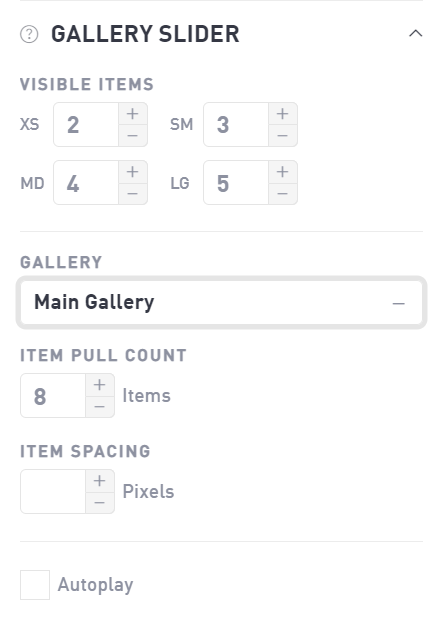Decrease MD visible items count

click(133, 193)
